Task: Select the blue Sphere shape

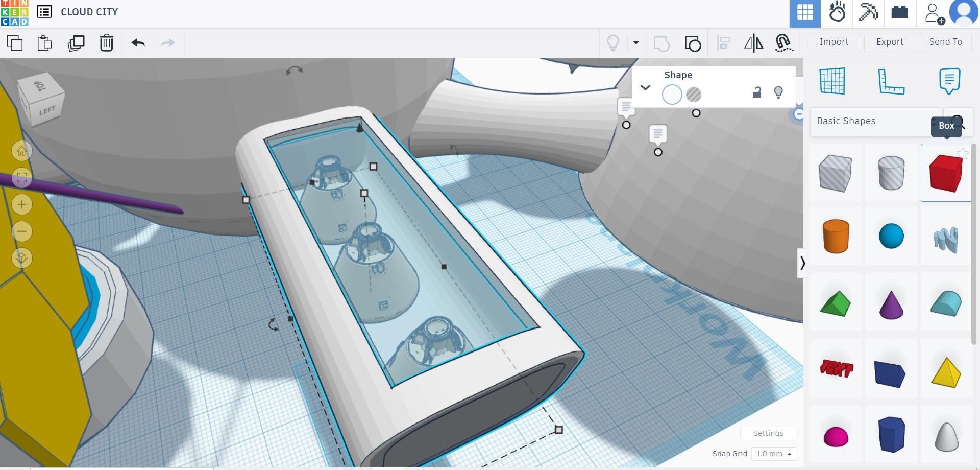Action: 891,237
